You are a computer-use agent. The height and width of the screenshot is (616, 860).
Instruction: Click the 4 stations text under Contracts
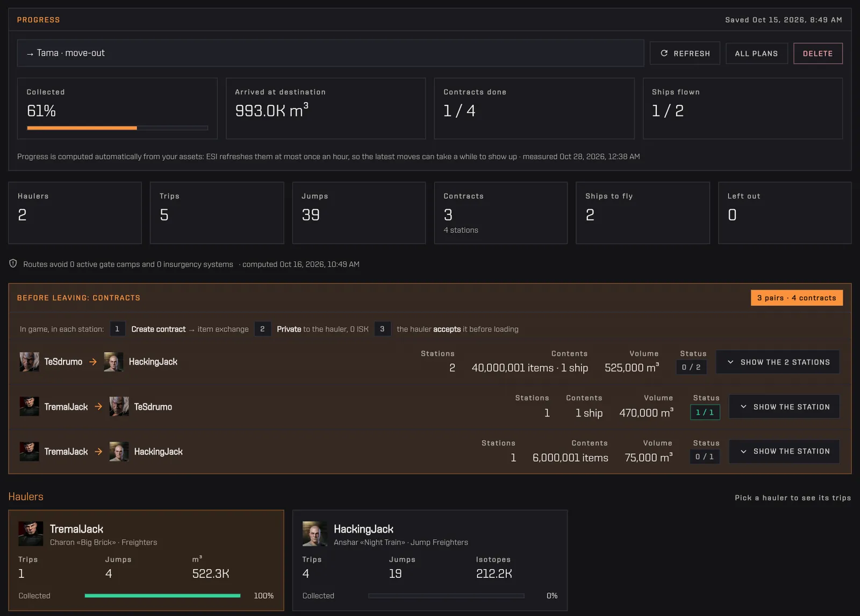tap(461, 230)
